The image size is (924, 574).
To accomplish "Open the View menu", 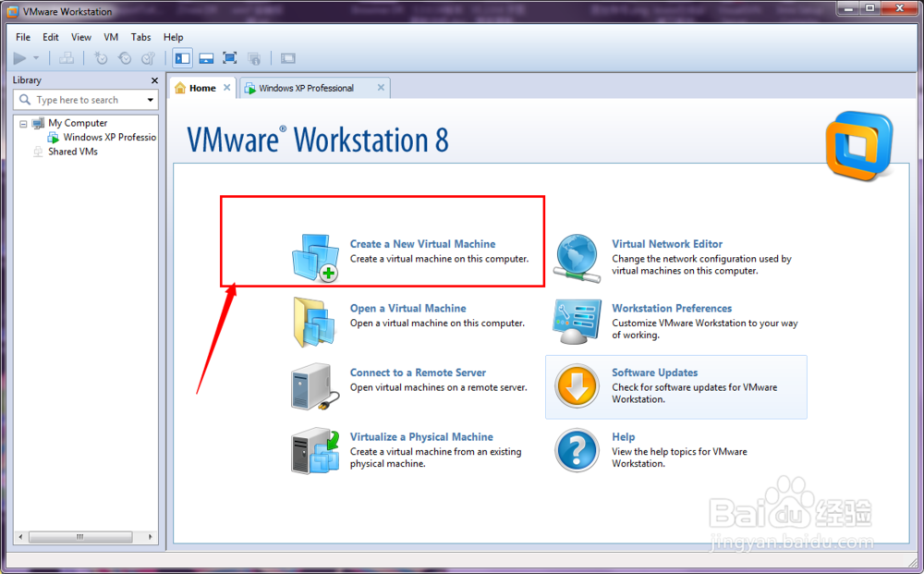I will (x=81, y=37).
